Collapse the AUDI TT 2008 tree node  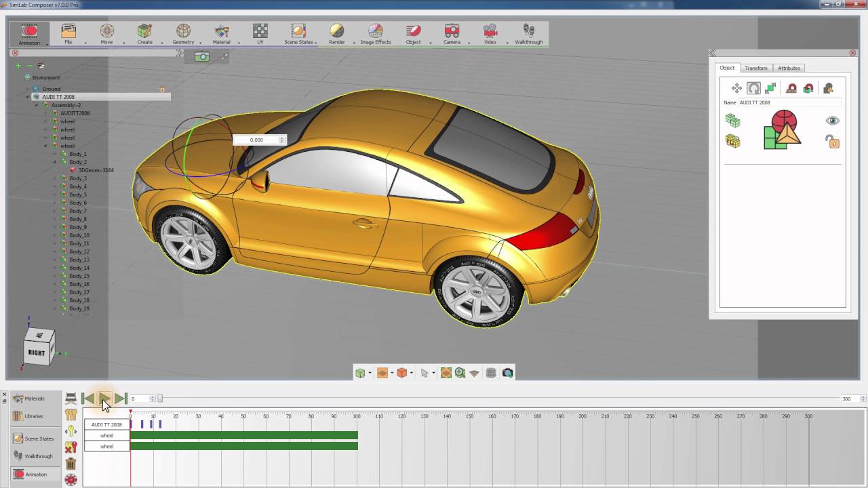click(x=28, y=97)
